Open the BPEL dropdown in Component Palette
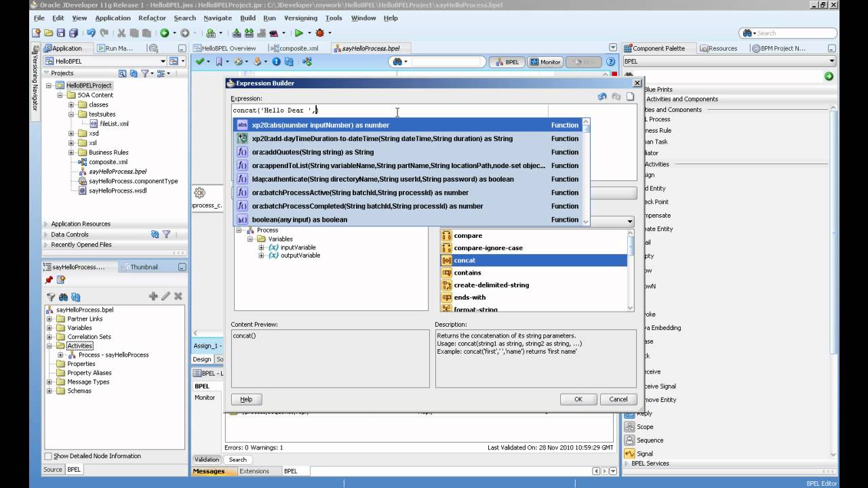The width and height of the screenshot is (868, 488). (831, 61)
